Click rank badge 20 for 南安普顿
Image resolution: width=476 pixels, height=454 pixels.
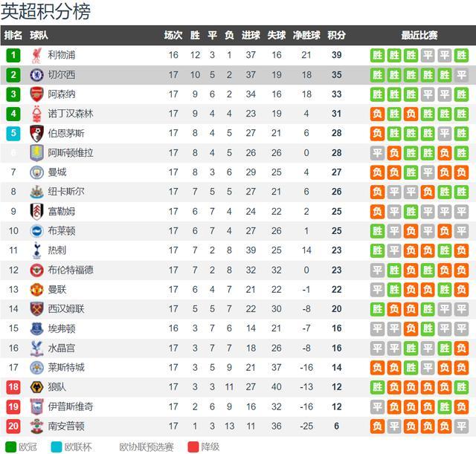tap(13, 426)
